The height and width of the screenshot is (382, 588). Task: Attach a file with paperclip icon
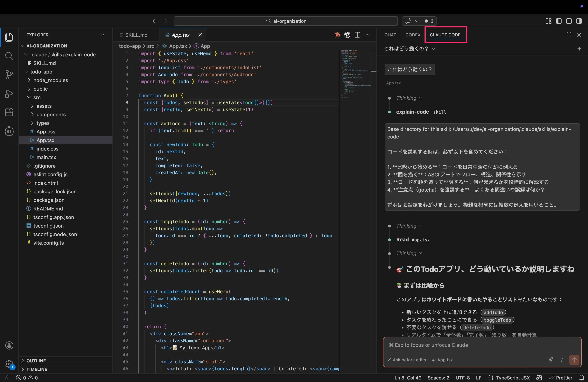pos(551,360)
